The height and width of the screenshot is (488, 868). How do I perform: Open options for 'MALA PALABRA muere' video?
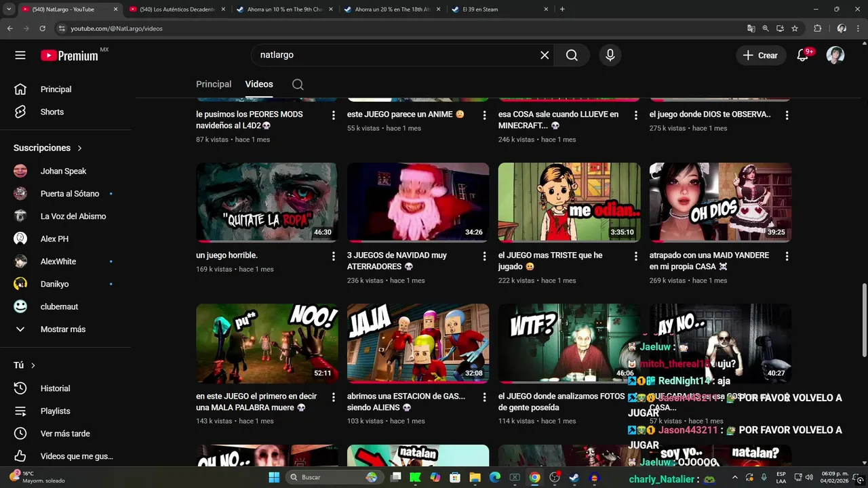(x=333, y=397)
